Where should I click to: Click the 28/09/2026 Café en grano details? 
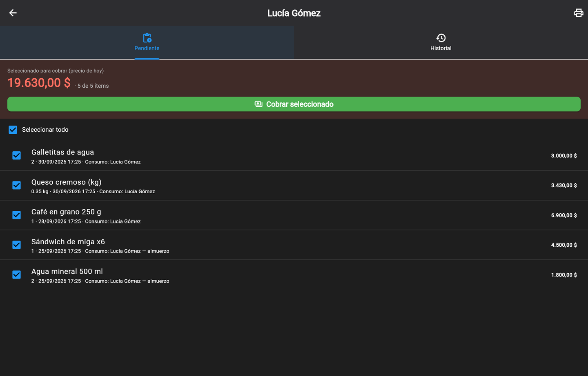point(86,221)
